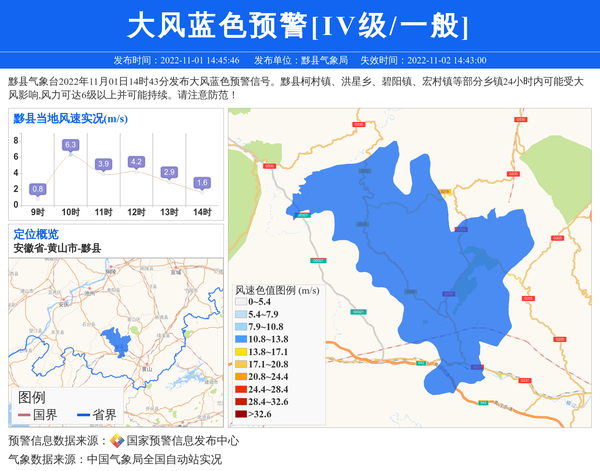Select the >32.6 dark red legend swatch

tap(240, 414)
